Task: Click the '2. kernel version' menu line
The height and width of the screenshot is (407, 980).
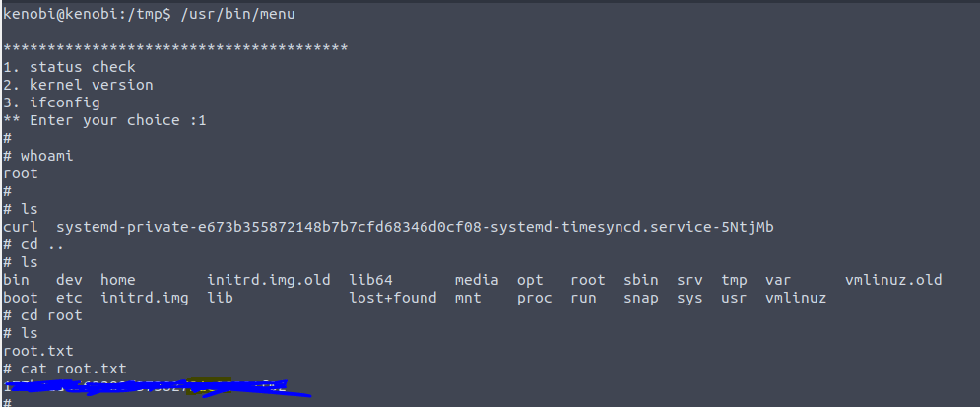Action: pyautogui.click(x=79, y=85)
